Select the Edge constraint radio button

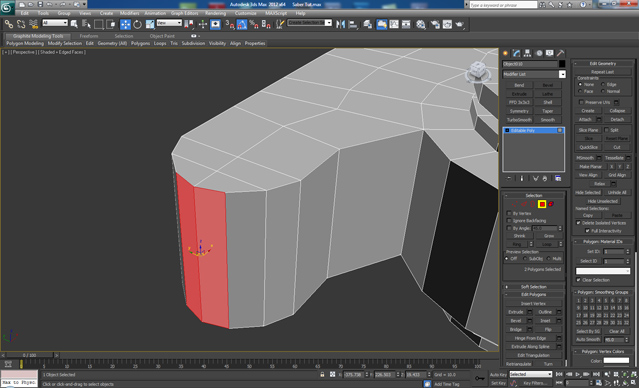click(x=603, y=84)
